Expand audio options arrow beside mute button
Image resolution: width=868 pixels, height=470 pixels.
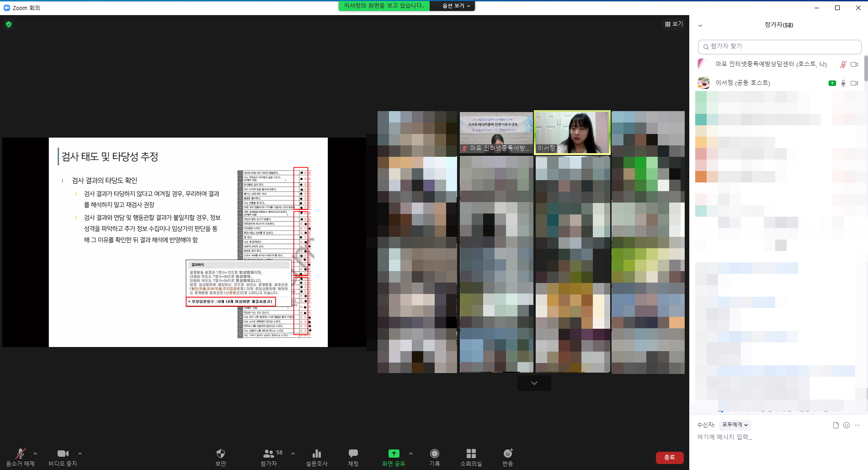pos(35,454)
